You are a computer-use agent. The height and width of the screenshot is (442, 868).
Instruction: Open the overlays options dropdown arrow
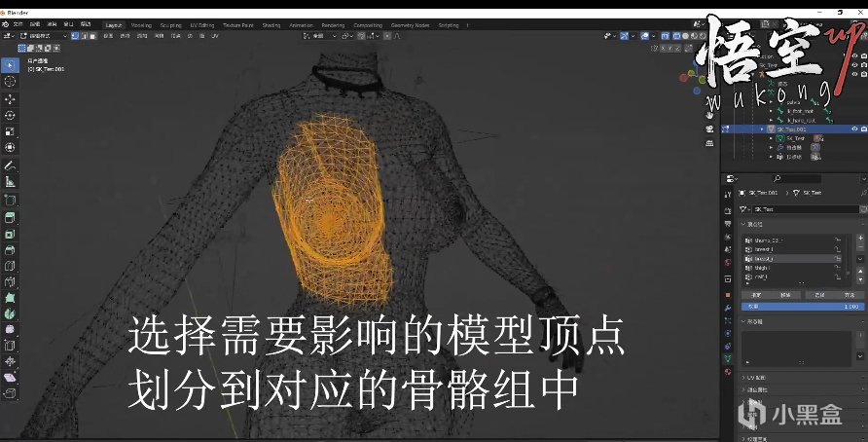tap(653, 36)
